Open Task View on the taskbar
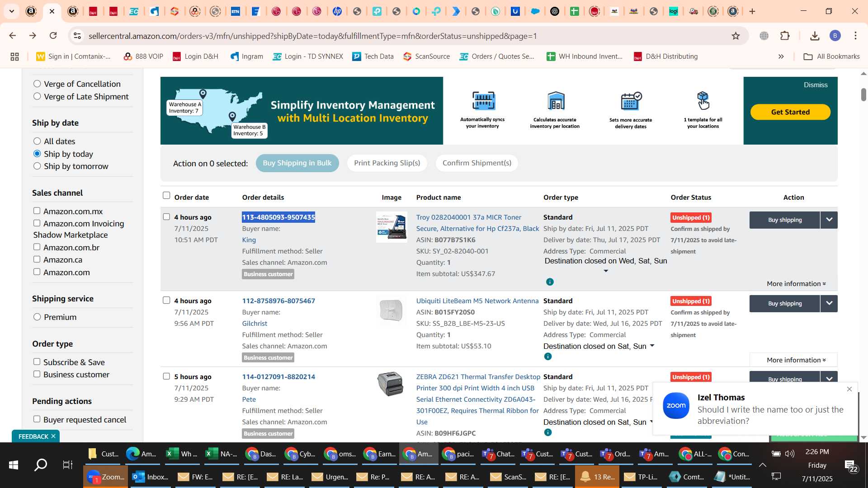This screenshot has height=488, width=868. [67, 465]
